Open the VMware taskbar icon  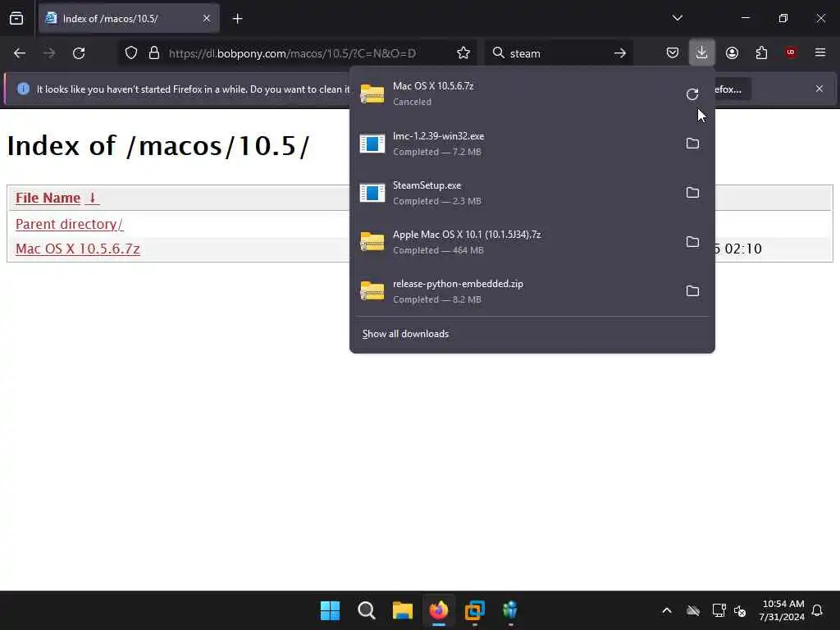click(475, 610)
